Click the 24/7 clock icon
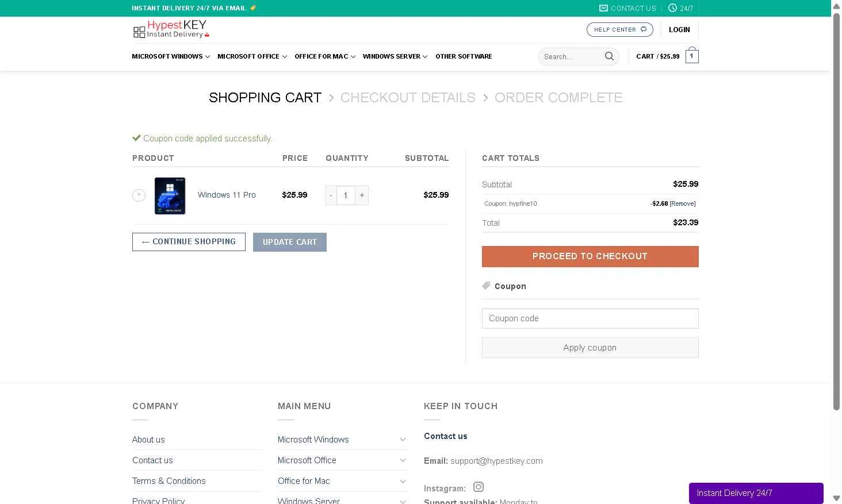Screen dimensions: 842x504 pos(672,8)
